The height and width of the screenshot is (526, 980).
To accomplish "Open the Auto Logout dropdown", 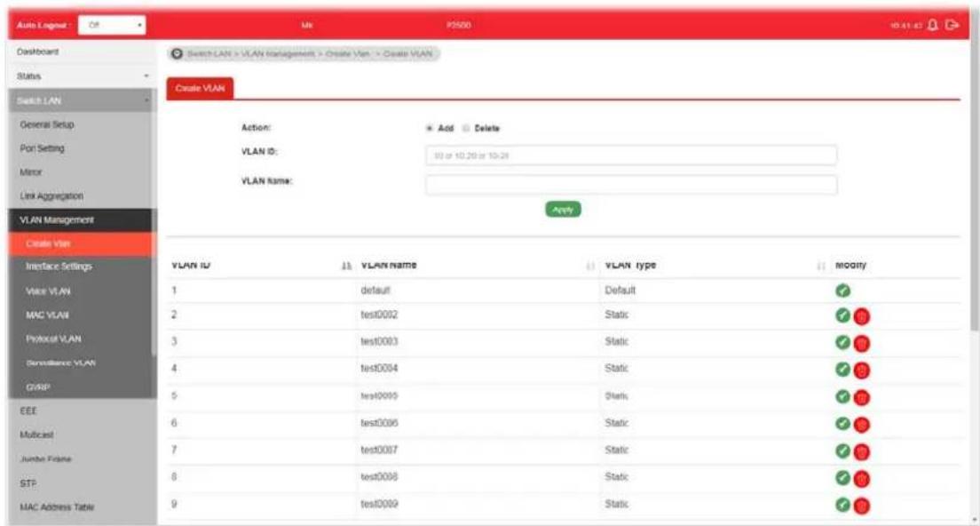I will tap(112, 25).
